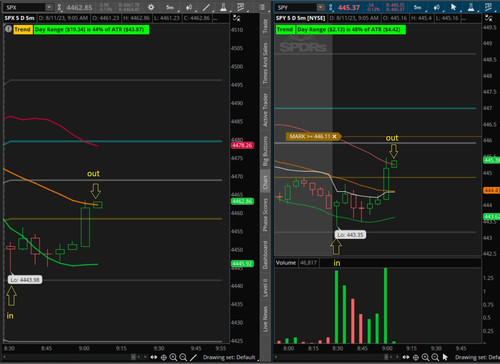
Task: Open the Dashboard sidebar tab
Action: point(265,255)
